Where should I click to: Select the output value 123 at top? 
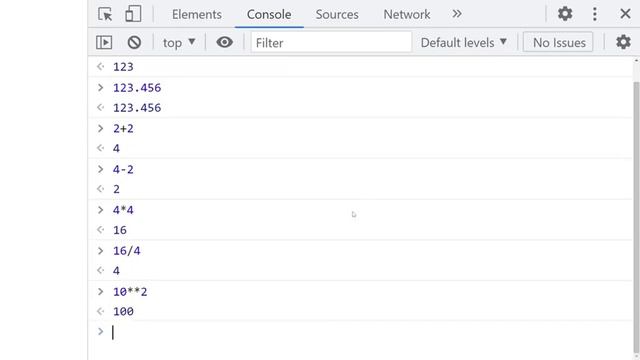[x=123, y=67]
